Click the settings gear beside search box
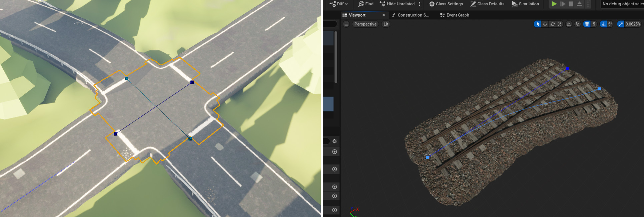The image size is (644, 217). tap(335, 141)
